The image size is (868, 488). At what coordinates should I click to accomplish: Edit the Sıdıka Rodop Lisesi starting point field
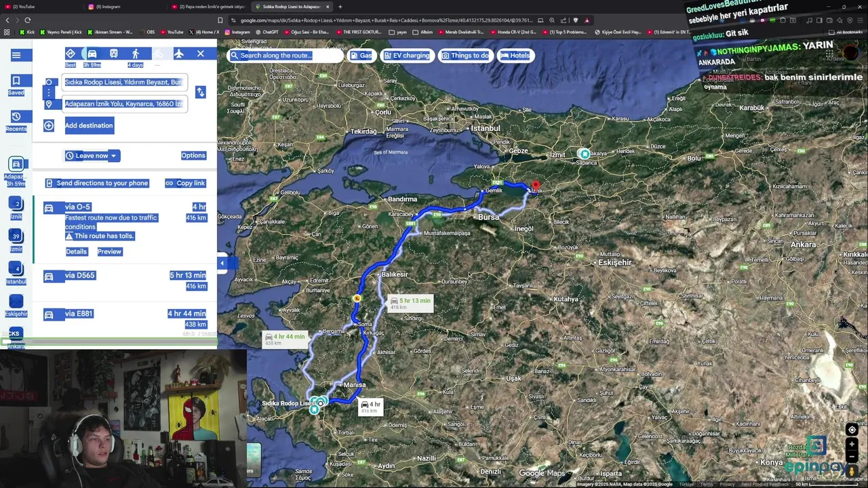coord(123,82)
